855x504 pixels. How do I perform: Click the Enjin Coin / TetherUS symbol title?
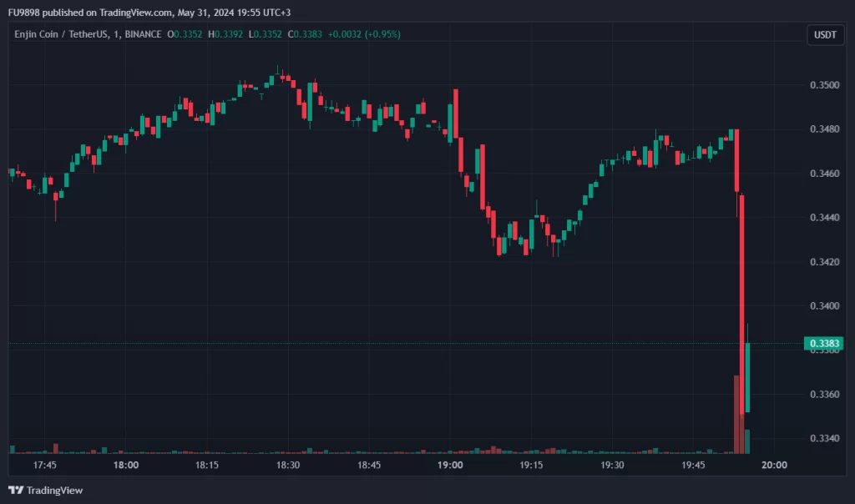pos(61,34)
